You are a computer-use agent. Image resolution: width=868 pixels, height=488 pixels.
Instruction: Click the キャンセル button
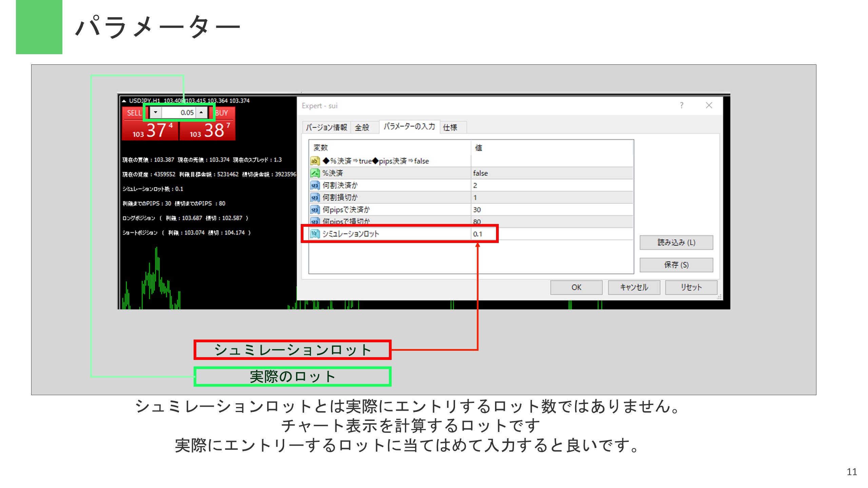634,287
